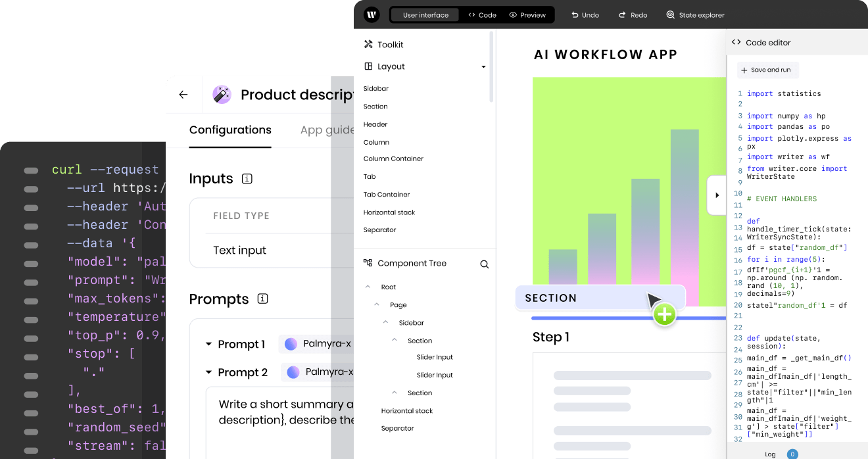This screenshot has height=459, width=868.
Task: Click the info icon next to Inputs
Action: [247, 178]
